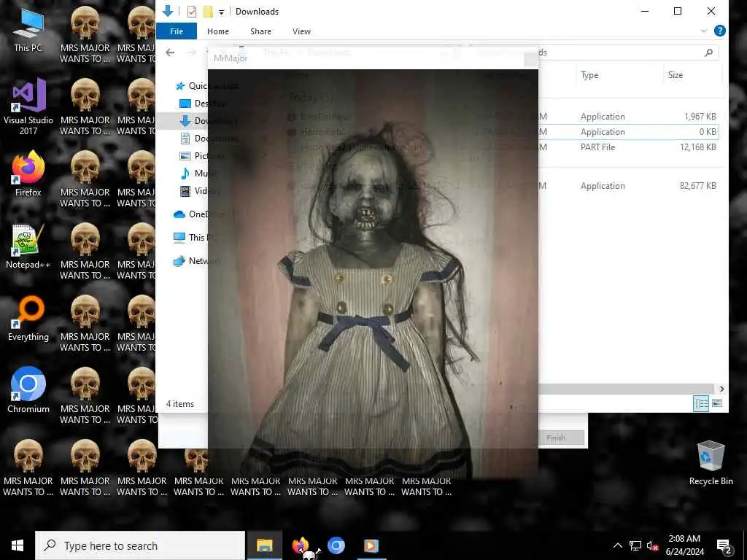Expand the ribbon using chevron
This screenshot has height=560, width=747.
pos(704,31)
